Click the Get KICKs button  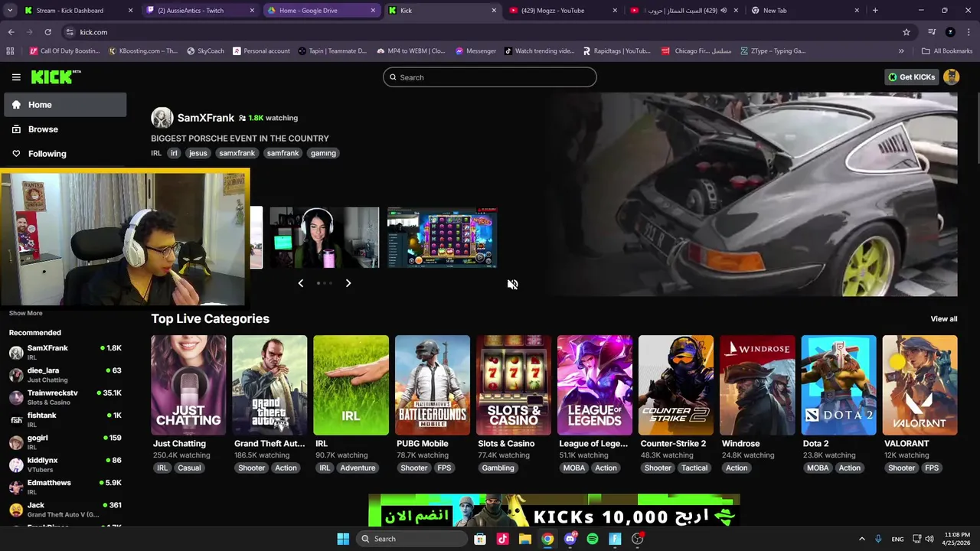point(911,77)
